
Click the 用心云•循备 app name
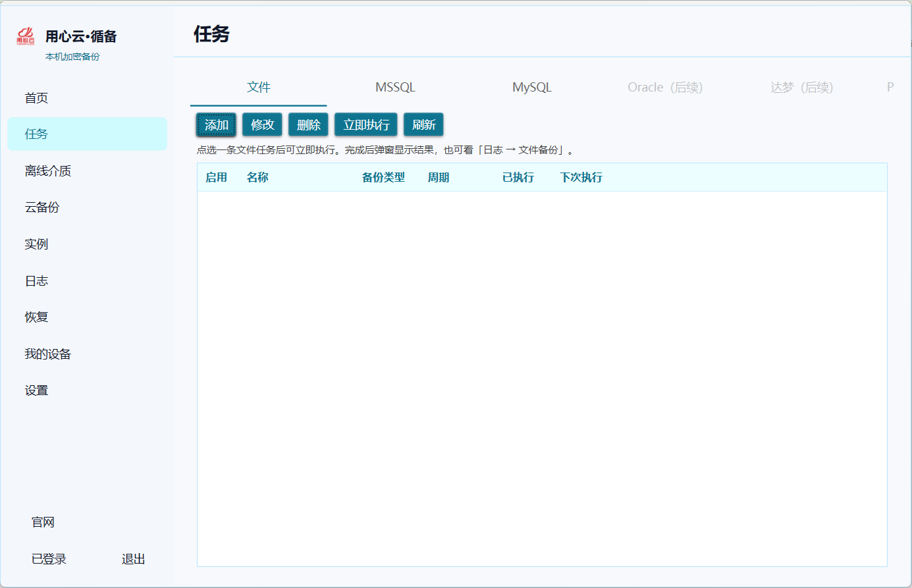click(x=81, y=36)
